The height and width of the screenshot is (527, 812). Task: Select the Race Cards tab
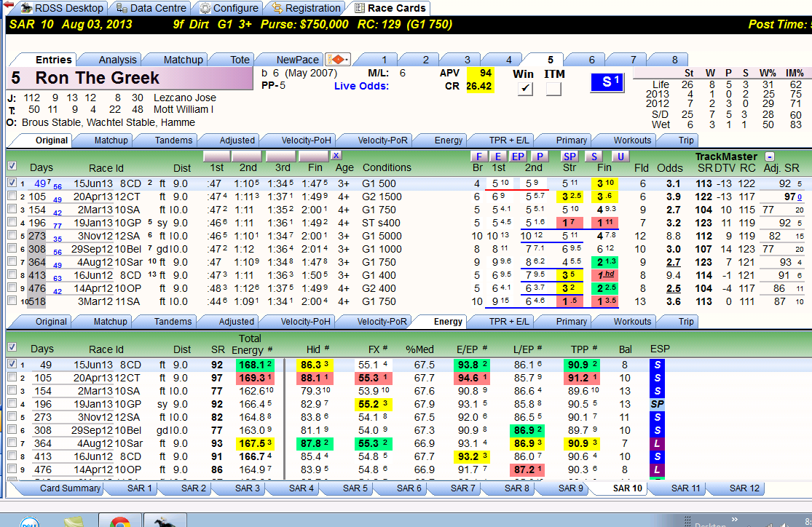[x=390, y=8]
